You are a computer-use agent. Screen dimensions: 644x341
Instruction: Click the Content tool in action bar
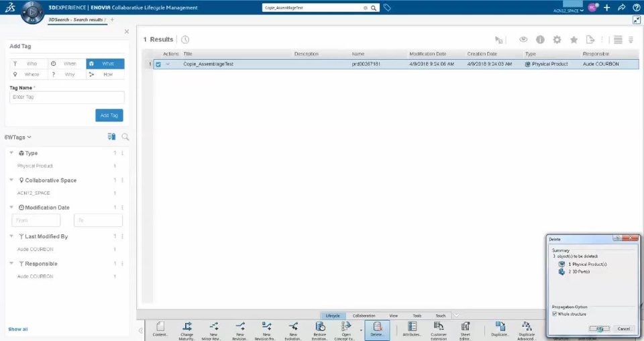click(160, 330)
